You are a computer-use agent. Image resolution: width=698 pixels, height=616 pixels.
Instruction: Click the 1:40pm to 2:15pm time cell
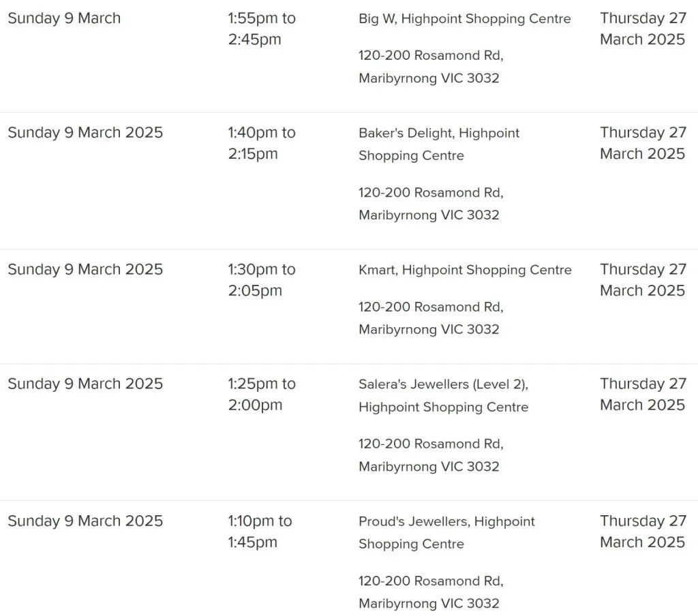pos(262,143)
